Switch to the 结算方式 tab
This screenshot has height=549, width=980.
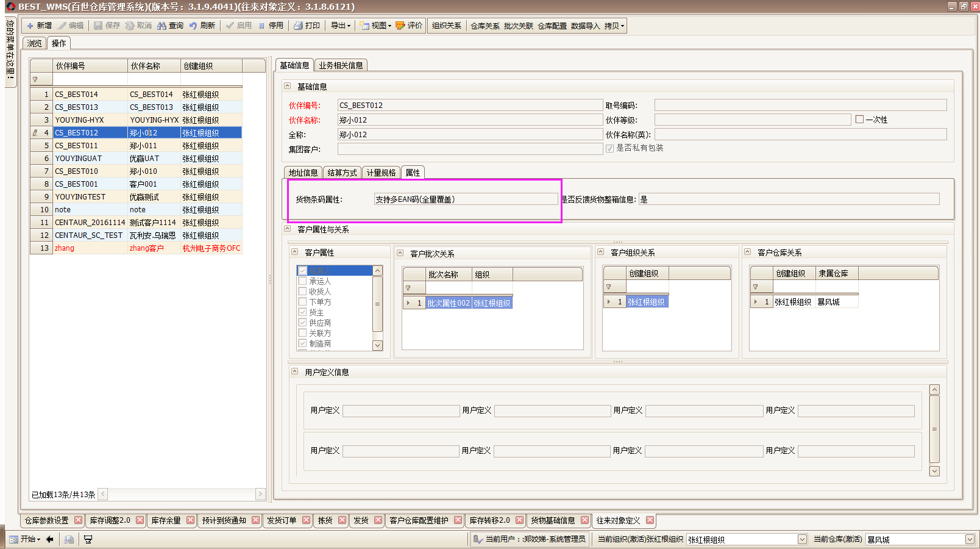tap(343, 173)
